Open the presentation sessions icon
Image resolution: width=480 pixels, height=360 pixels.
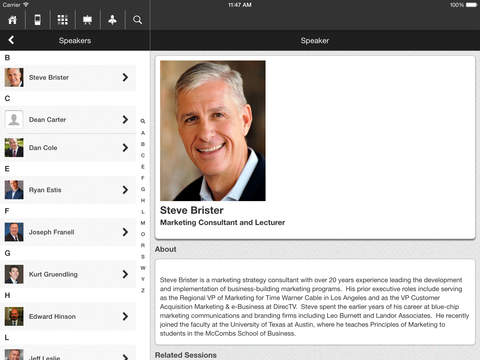point(87,20)
